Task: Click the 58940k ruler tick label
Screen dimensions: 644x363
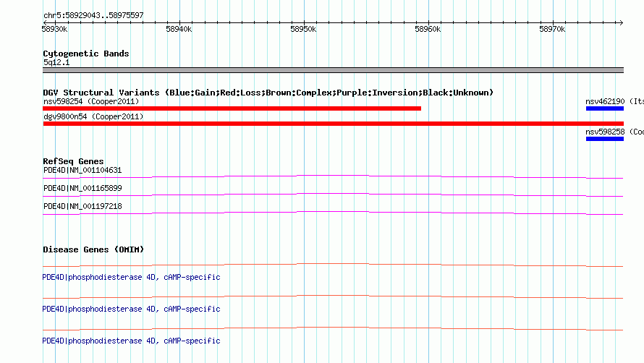Action: tap(179, 29)
